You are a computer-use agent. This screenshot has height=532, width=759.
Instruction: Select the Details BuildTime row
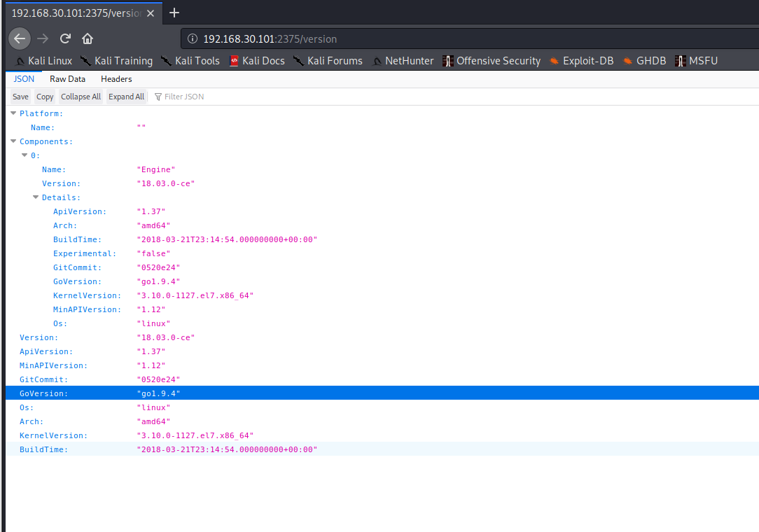tap(382, 239)
